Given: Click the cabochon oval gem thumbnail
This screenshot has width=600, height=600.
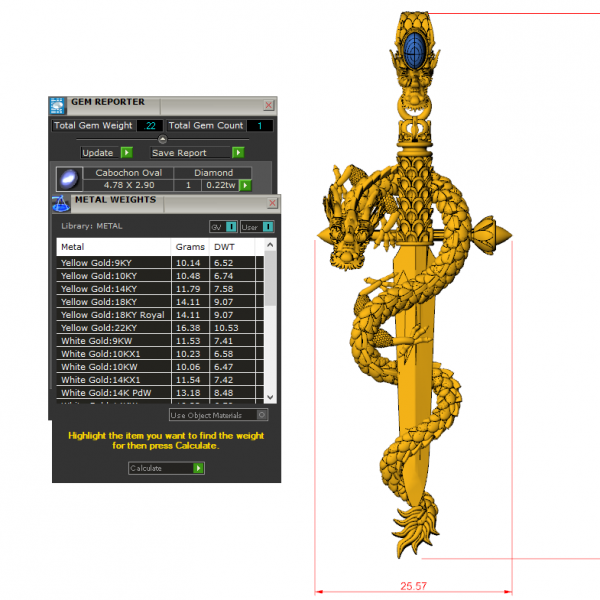Looking at the screenshot, I should point(67,179).
